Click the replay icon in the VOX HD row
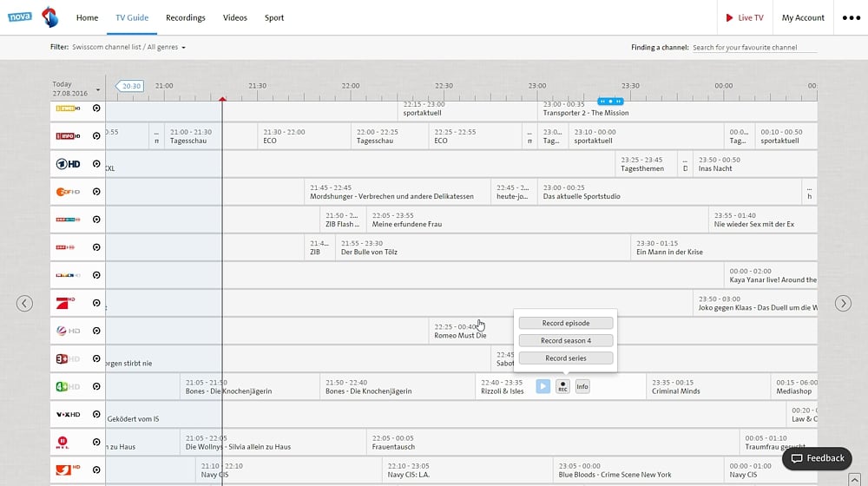 pyautogui.click(x=96, y=414)
